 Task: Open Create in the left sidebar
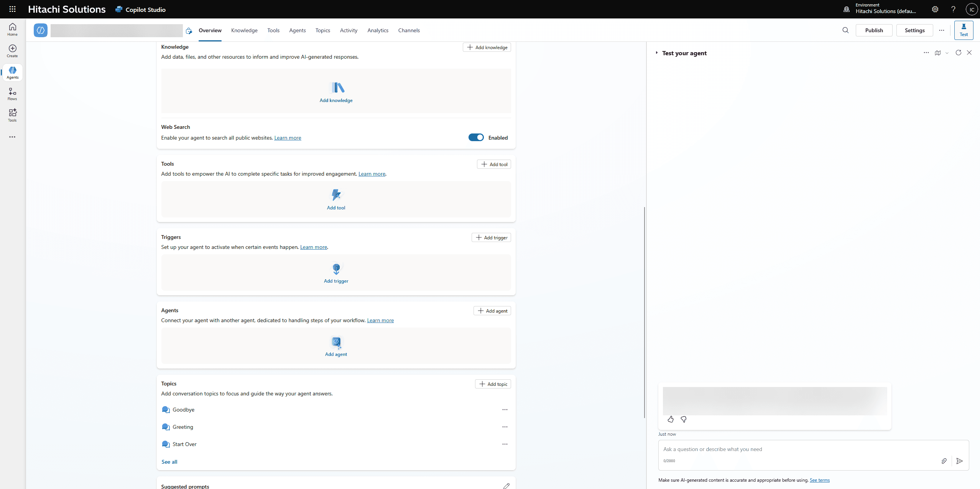tap(12, 51)
